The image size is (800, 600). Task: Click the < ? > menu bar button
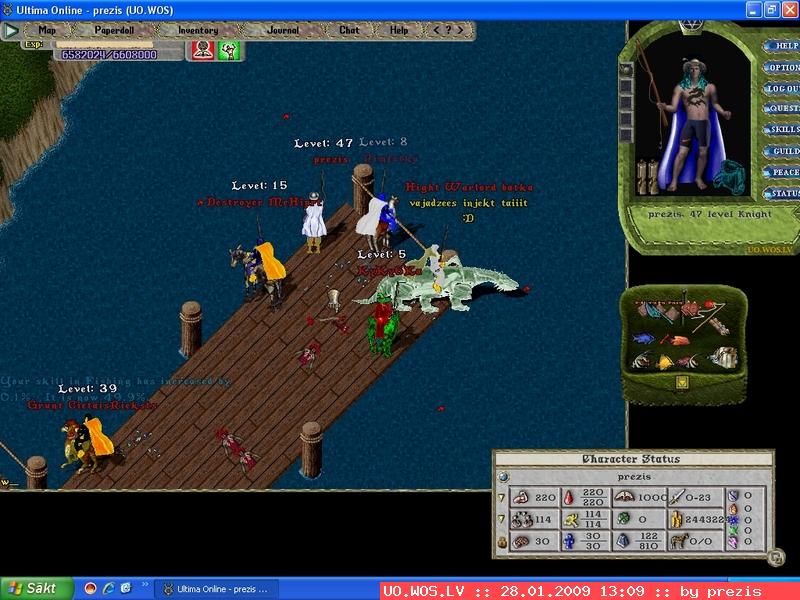tap(448, 30)
